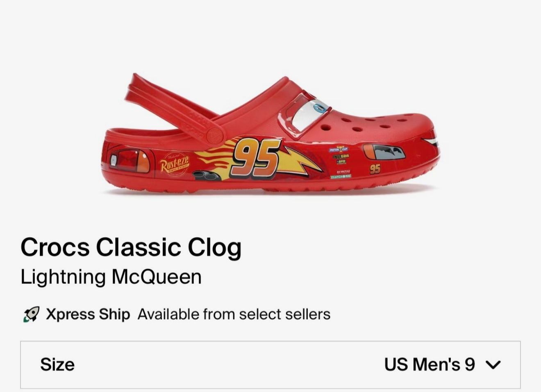Select the current size value US Men's 9

coord(429,364)
